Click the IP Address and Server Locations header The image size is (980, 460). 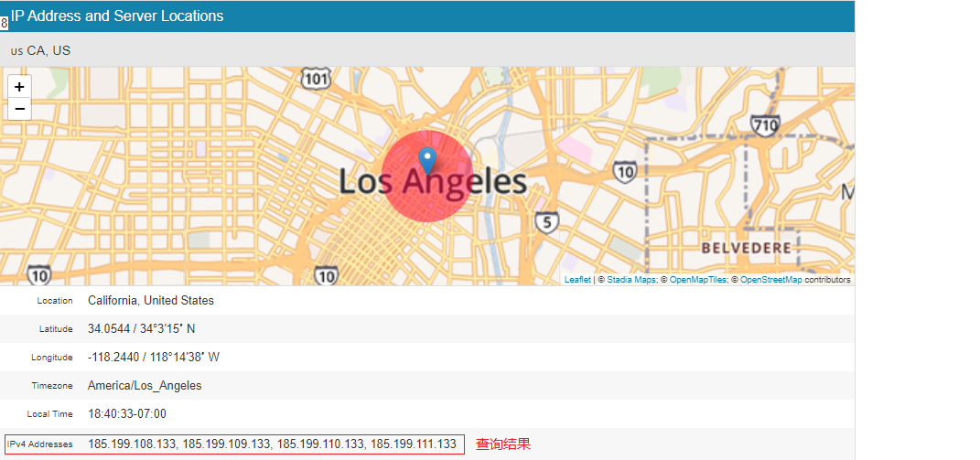click(x=117, y=16)
